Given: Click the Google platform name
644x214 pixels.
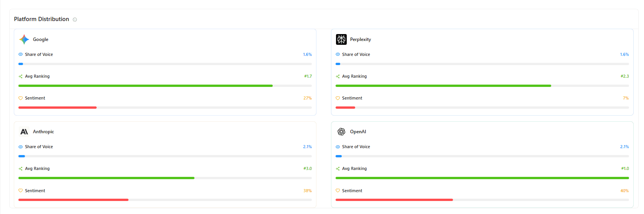Looking at the screenshot, I should click(41, 39).
